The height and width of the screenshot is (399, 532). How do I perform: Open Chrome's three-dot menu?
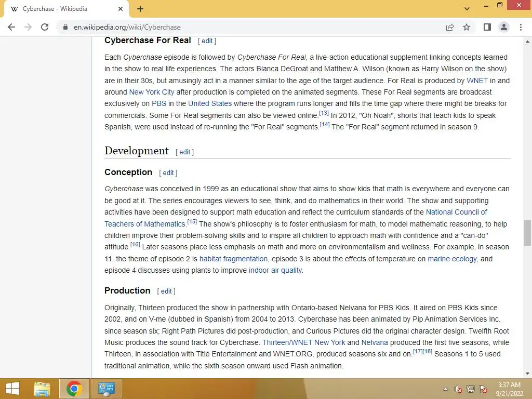coord(521,27)
